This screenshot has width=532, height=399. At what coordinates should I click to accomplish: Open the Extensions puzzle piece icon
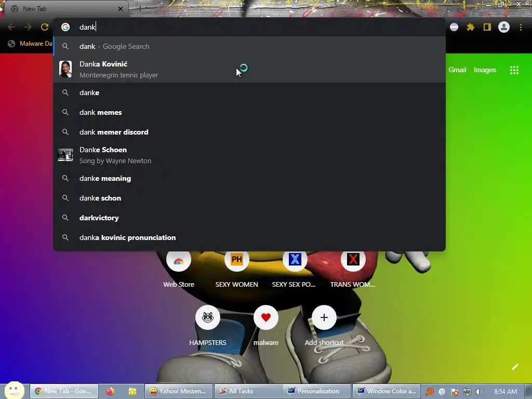[471, 27]
